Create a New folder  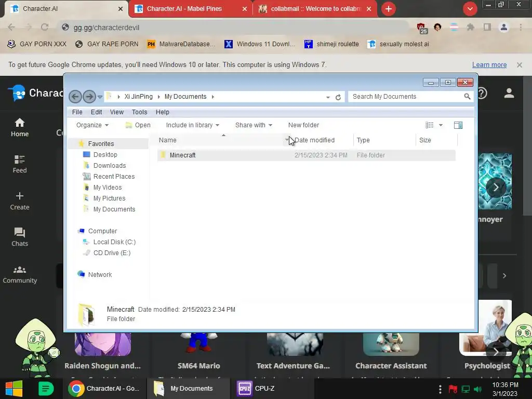303,125
